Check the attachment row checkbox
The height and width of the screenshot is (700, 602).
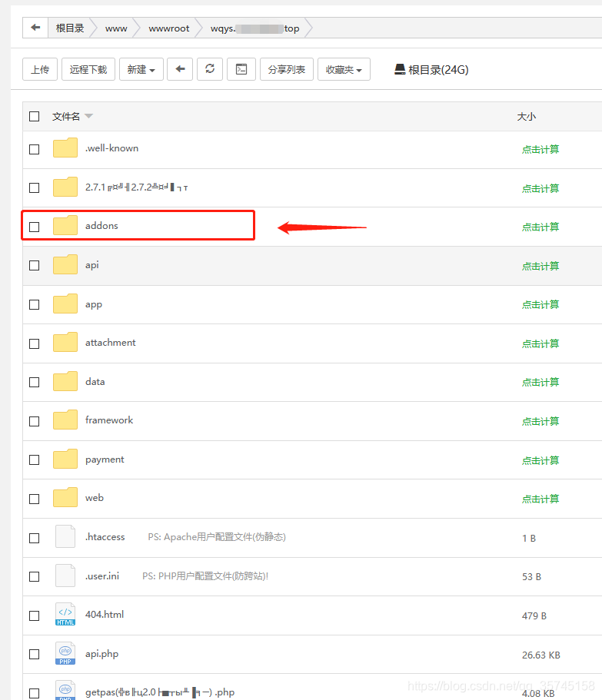[x=34, y=343]
